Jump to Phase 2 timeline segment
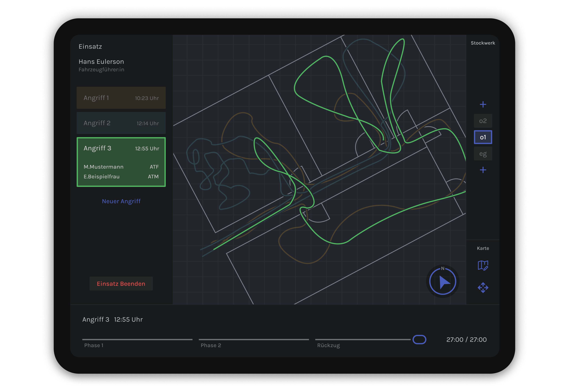The image size is (569, 392). pyautogui.click(x=254, y=339)
